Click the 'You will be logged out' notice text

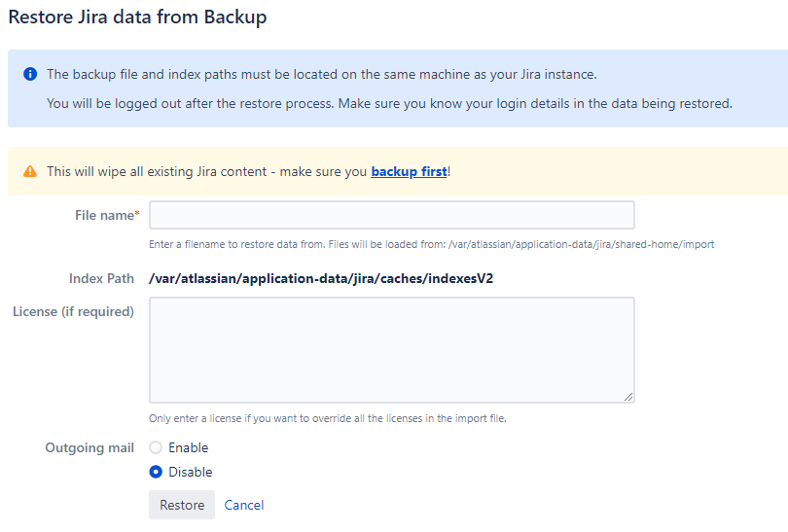(x=389, y=103)
